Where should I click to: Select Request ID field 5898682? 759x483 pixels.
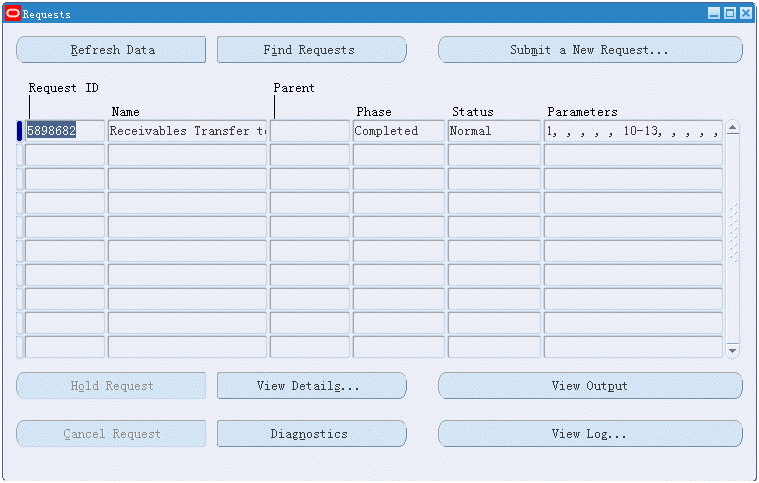pos(64,131)
